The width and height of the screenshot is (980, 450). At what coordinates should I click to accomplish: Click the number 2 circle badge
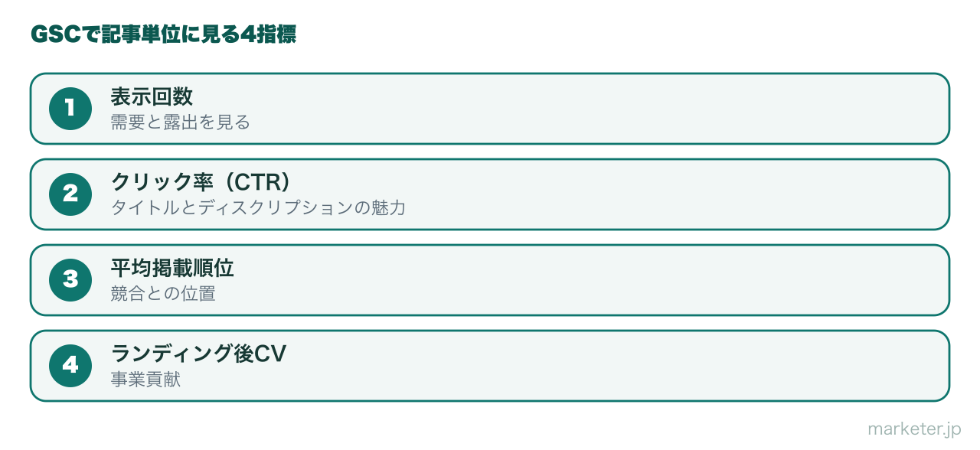pyautogui.click(x=70, y=194)
